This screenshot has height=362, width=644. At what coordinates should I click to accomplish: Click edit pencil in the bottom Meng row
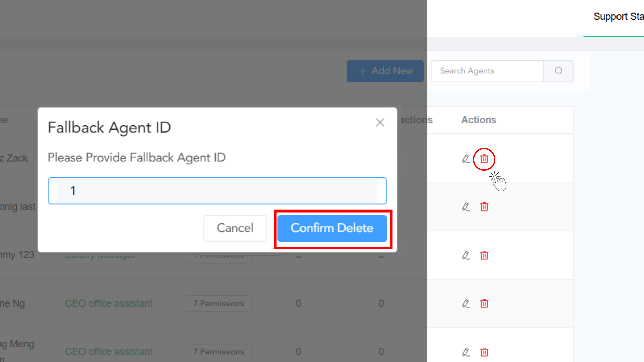pyautogui.click(x=466, y=352)
